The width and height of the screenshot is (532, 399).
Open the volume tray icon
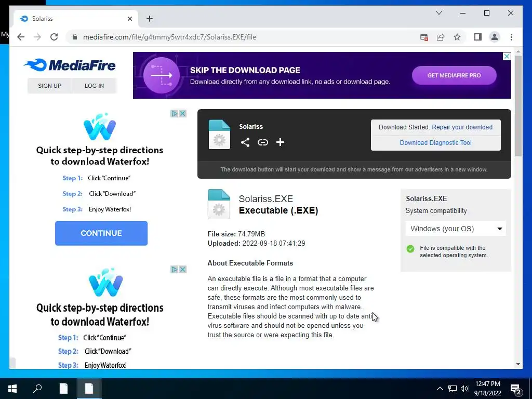point(464,389)
